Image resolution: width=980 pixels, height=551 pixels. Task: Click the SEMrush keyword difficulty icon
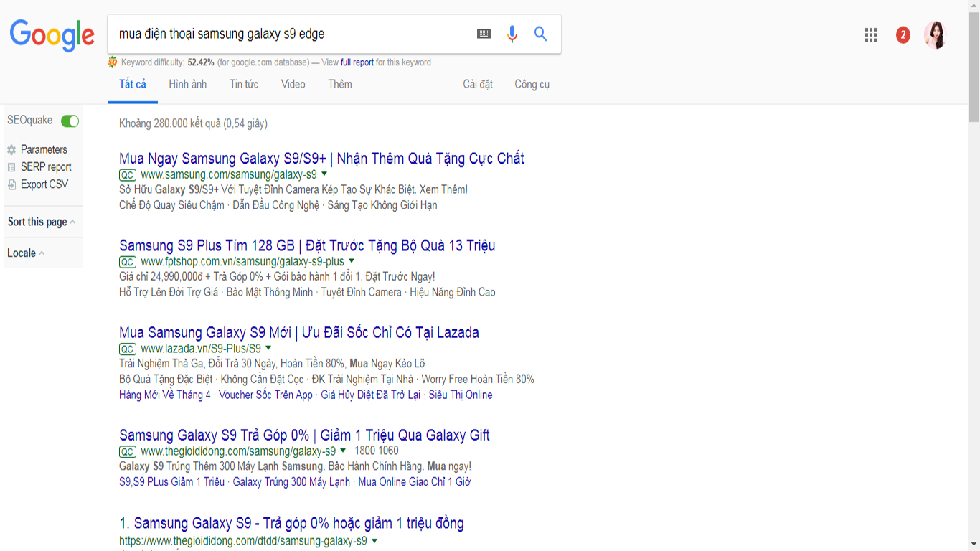coord(113,62)
